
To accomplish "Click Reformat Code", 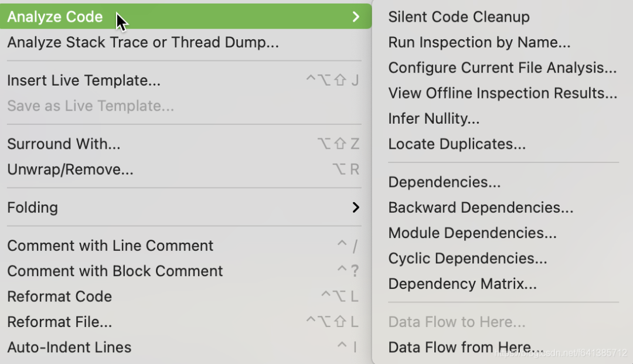I will [60, 296].
